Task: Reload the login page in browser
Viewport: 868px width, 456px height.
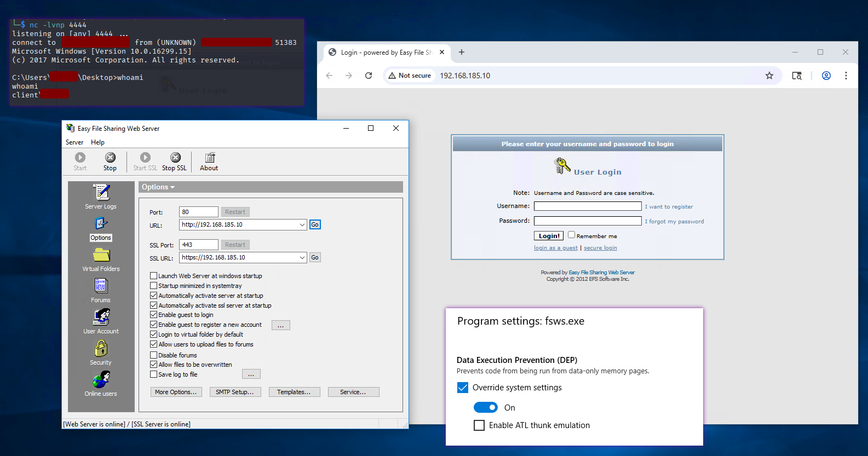Action: [x=369, y=76]
